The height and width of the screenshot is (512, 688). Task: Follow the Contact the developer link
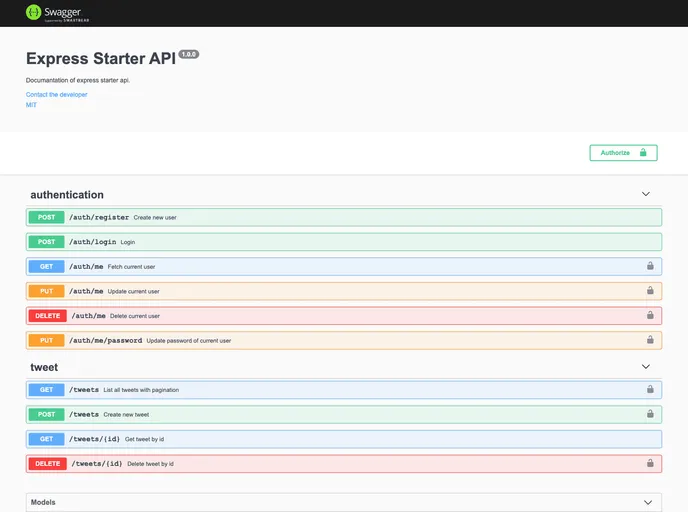pos(57,94)
